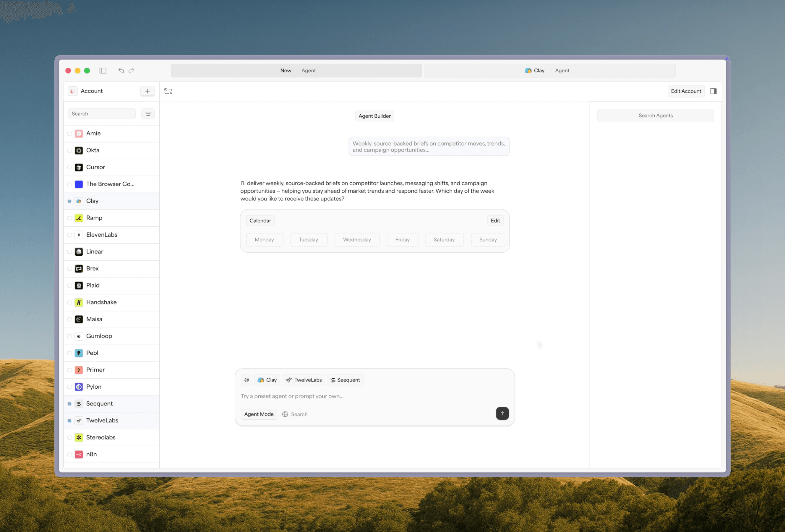785x532 pixels.
Task: Uncheck the Clay checkbox
Action: point(69,201)
